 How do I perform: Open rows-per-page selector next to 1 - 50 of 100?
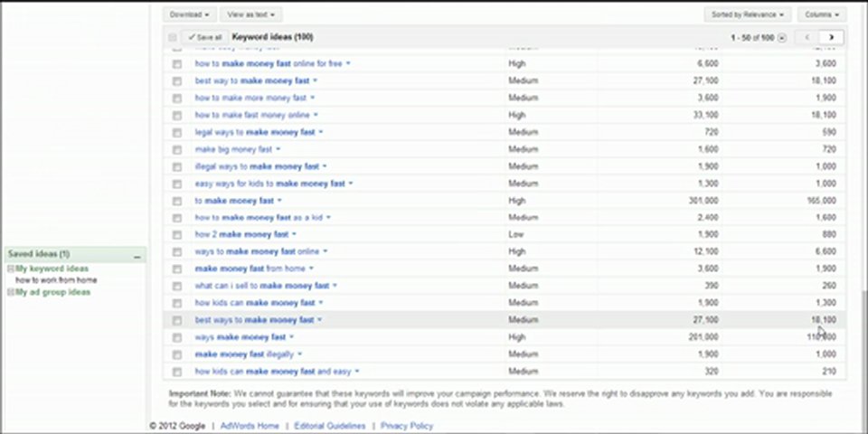pos(781,38)
